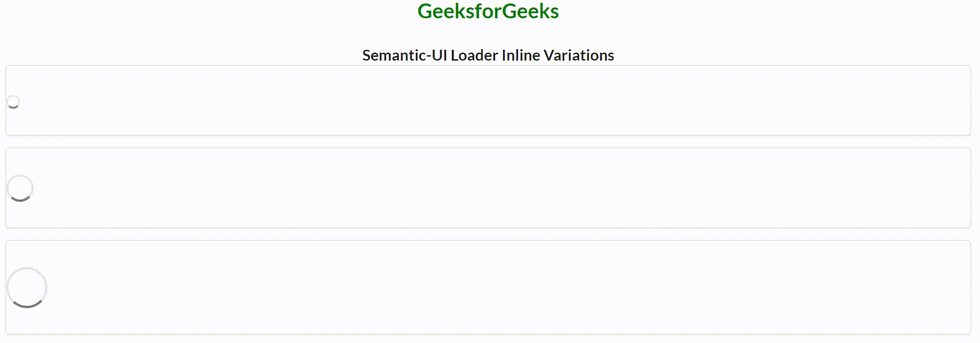This screenshot has height=343, width=980.
Task: Click the smallest spinning loader icon
Action: 13,102
